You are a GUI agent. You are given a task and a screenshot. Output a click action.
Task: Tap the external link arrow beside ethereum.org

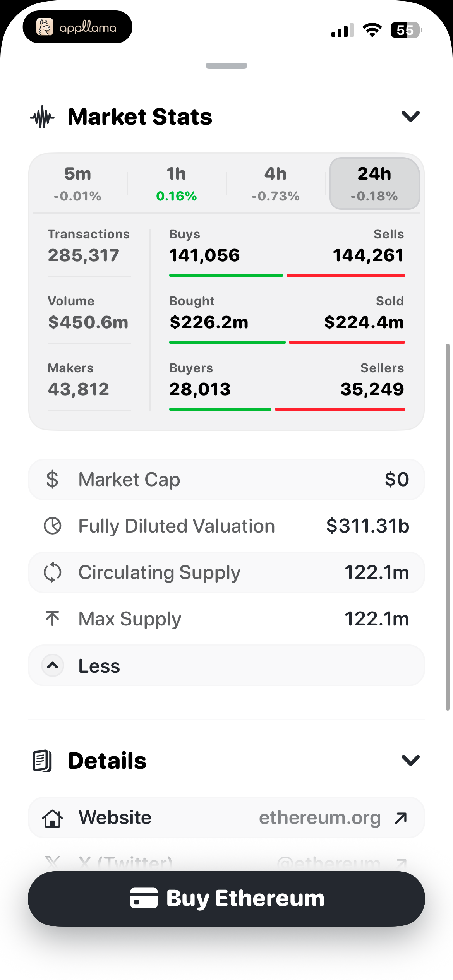tap(401, 818)
